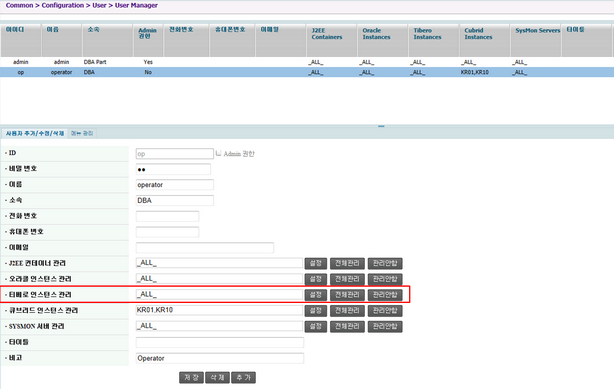Viewport: 614px width, 389px height.
Task: Click the 티베로 인스턴스 관리 value field
Action: pyautogui.click(x=219, y=294)
